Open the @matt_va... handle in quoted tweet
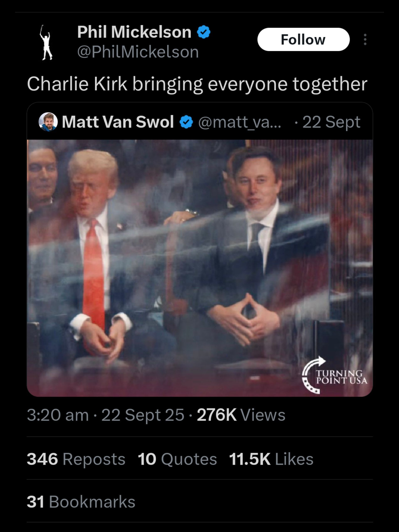 click(240, 122)
